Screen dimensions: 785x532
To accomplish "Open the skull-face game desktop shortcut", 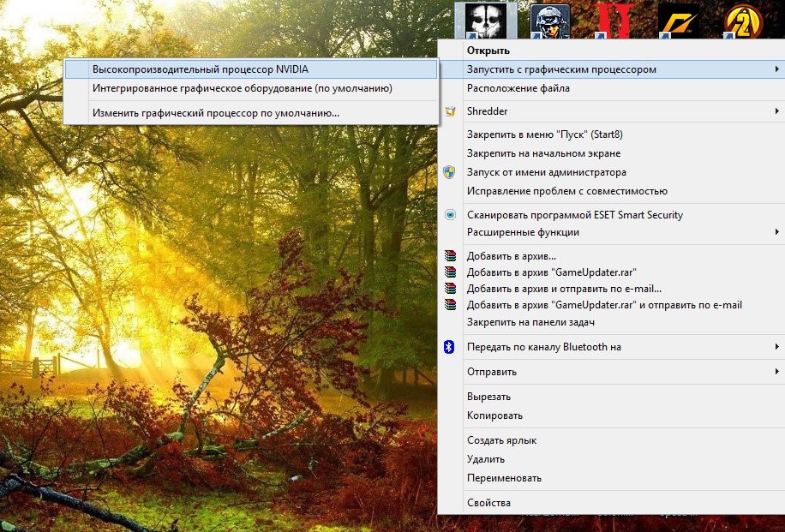I will coord(486,21).
